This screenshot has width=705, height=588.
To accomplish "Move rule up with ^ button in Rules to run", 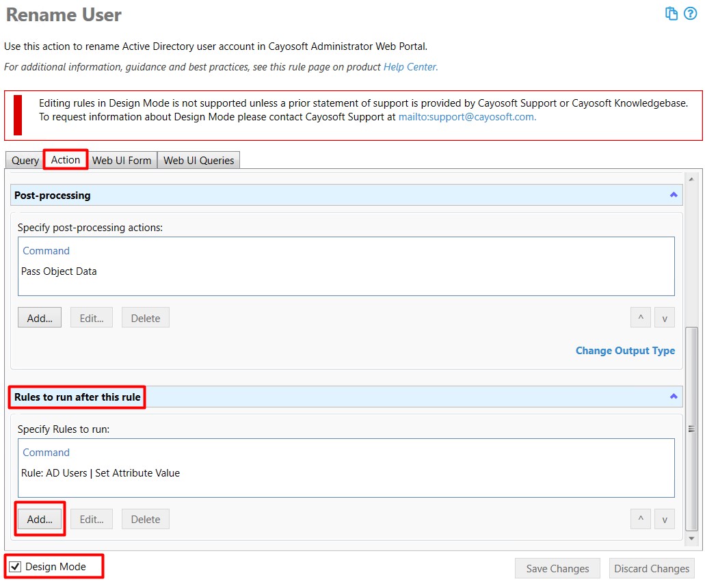I will (641, 519).
